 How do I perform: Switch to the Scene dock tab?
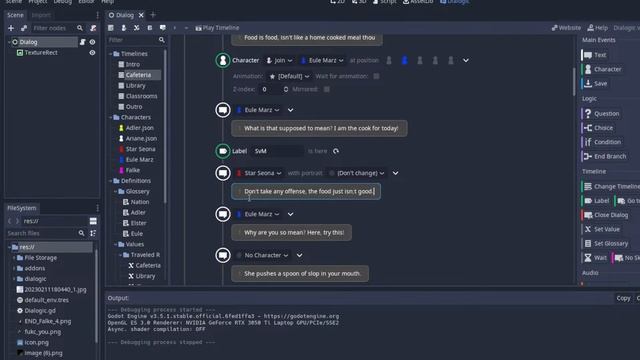click(x=16, y=15)
